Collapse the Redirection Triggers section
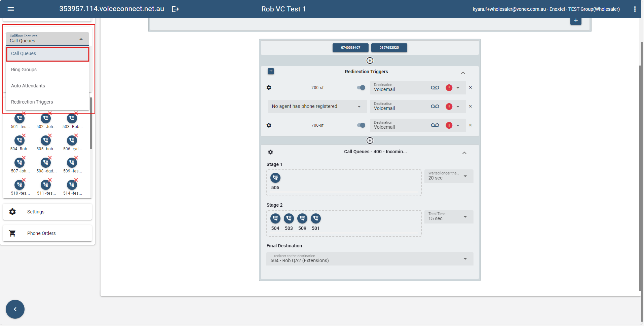The width and height of the screenshot is (644, 326). [x=463, y=73]
